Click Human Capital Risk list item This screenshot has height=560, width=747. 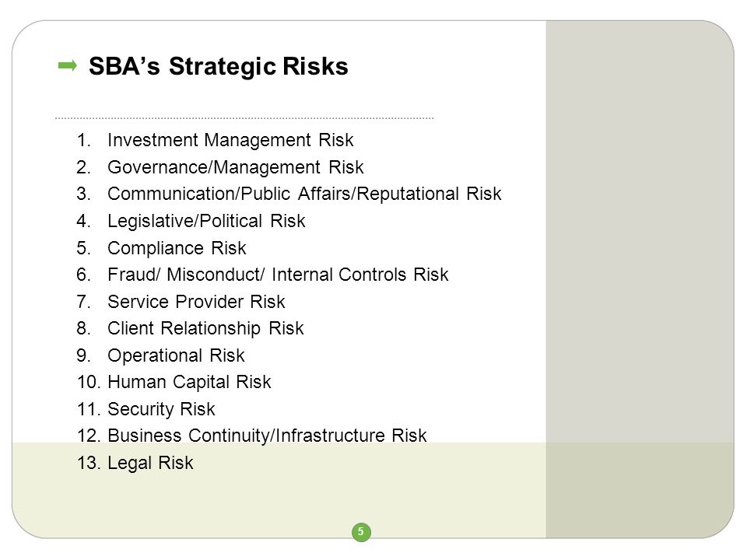pos(189,382)
